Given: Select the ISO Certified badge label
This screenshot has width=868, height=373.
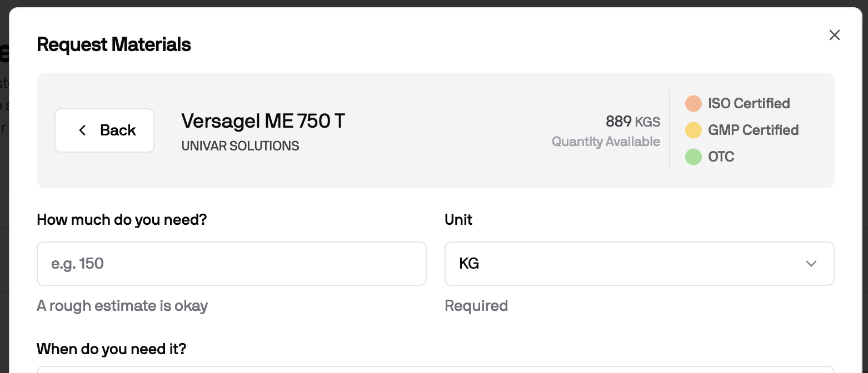Looking at the screenshot, I should (749, 103).
